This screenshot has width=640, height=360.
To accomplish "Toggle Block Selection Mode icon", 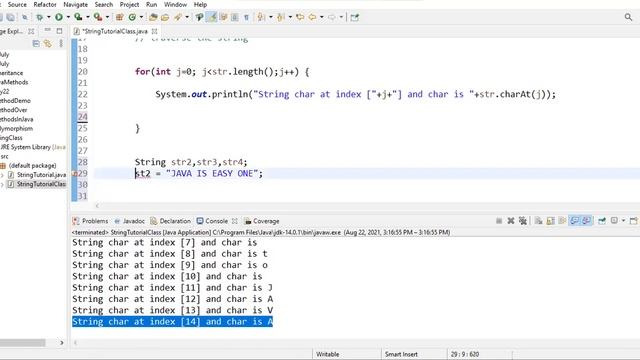I will [x=235, y=17].
